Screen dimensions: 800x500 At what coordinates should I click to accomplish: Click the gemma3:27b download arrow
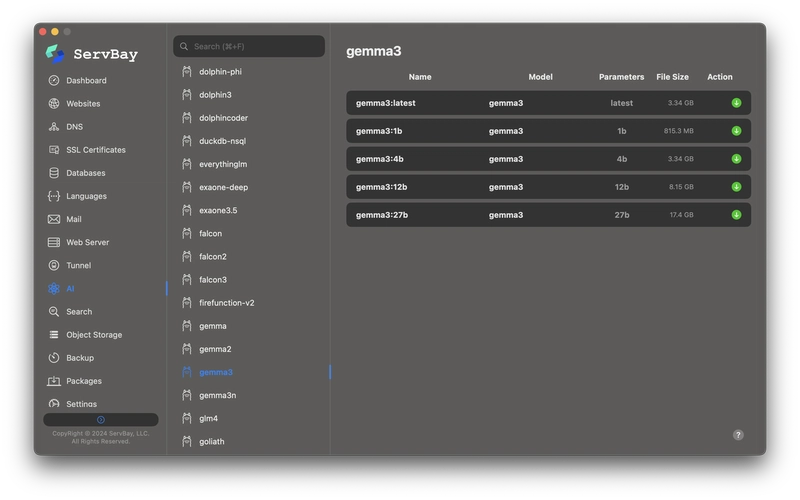pos(736,215)
